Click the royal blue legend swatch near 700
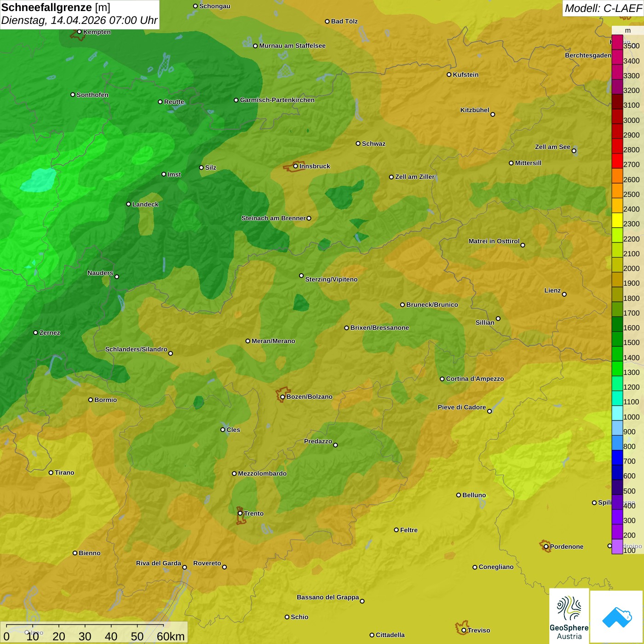The image size is (644, 644). click(x=617, y=458)
